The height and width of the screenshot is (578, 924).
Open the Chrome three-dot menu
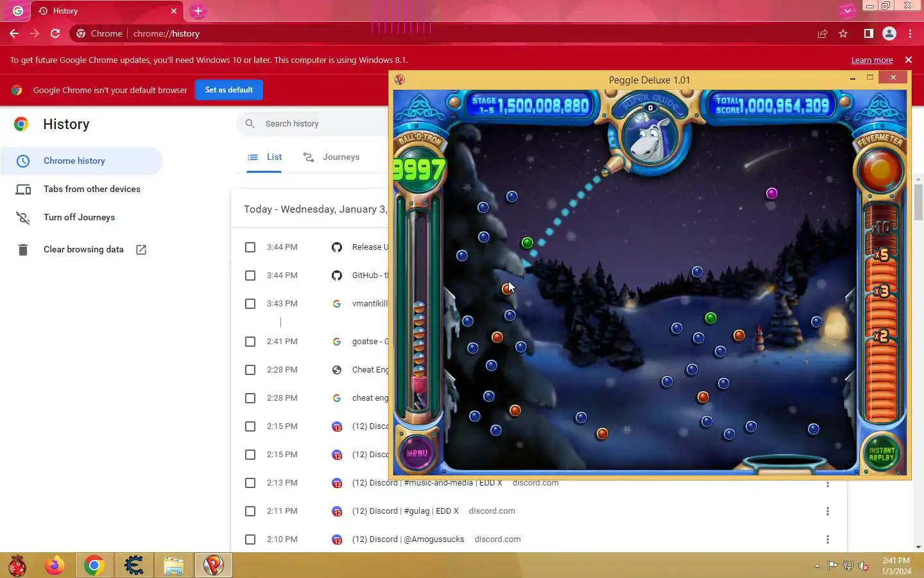[x=910, y=33]
